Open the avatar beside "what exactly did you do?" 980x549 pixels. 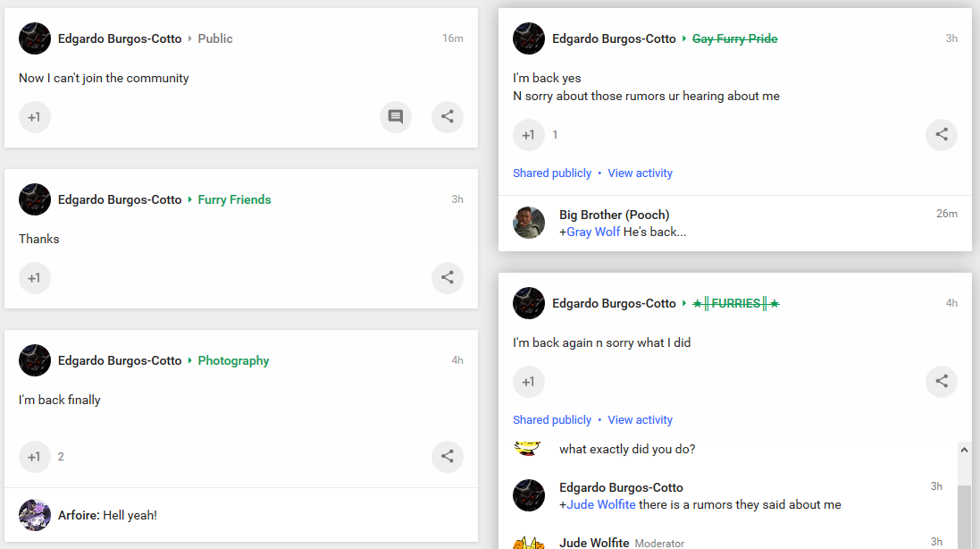[528, 448]
